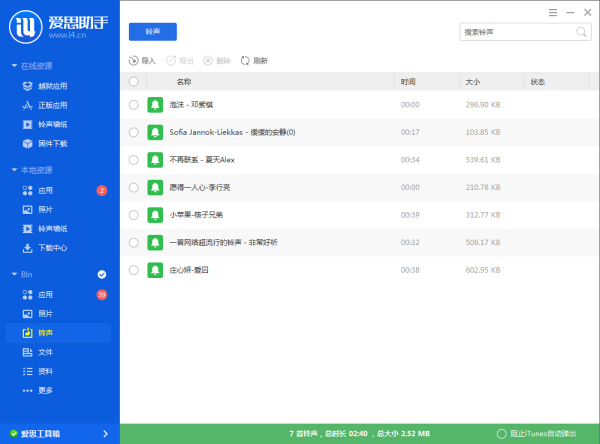Collapse the 本地资源 section in the sidebar

[x=14, y=171]
